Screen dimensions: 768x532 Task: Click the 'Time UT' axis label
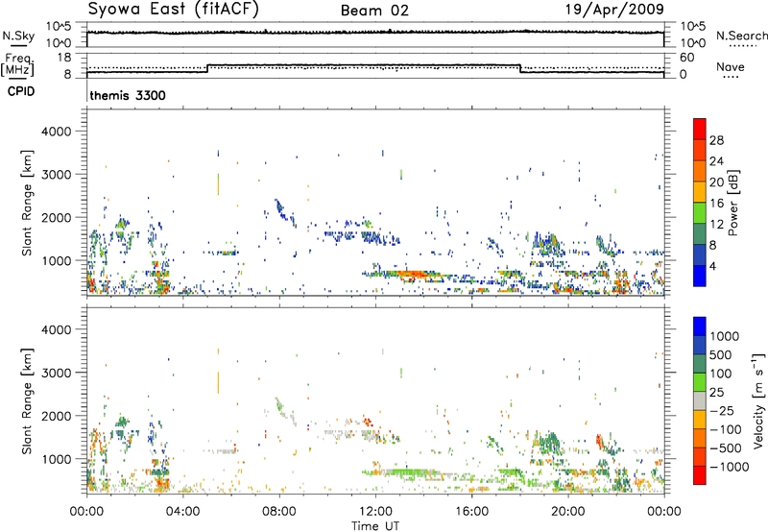coord(375,526)
